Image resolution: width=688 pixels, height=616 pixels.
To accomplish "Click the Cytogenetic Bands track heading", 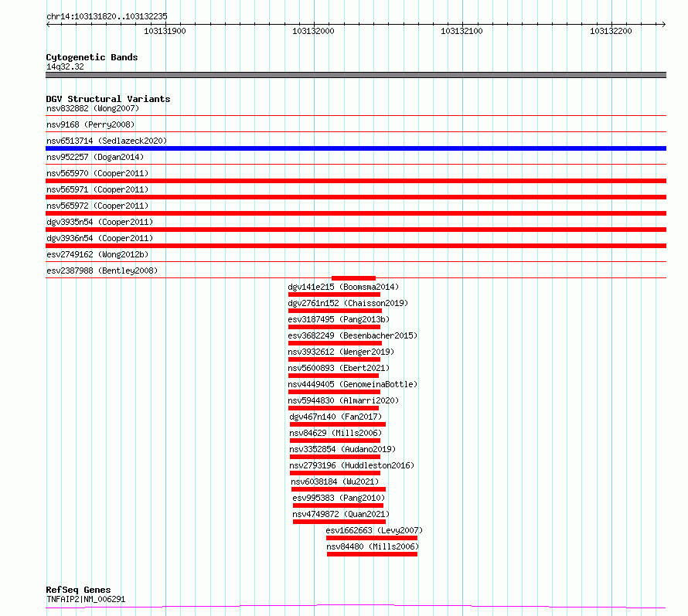I will coord(92,57).
